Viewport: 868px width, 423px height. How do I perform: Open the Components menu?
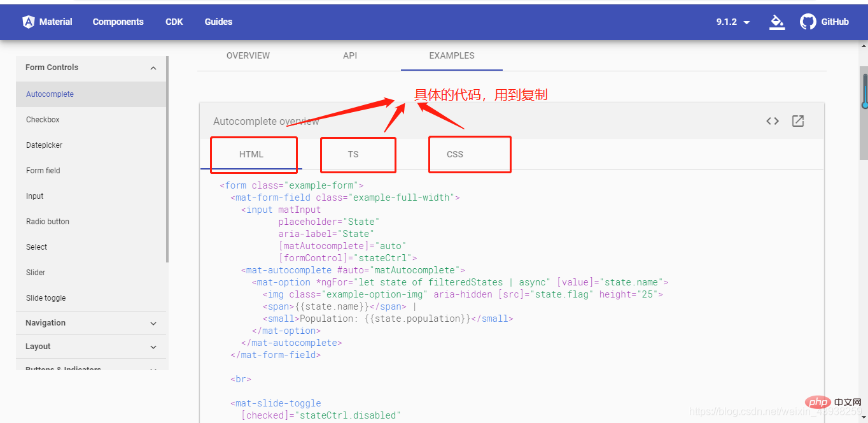click(118, 22)
